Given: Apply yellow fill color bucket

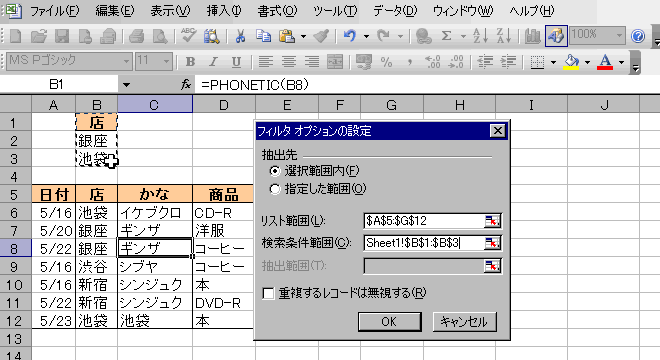Looking at the screenshot, I should coord(572,62).
